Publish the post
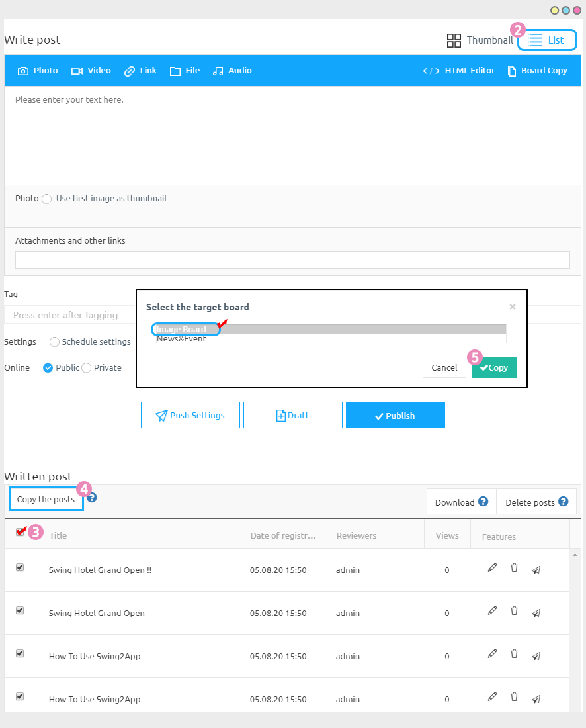Screen dimensions: 586x728 [396, 415]
